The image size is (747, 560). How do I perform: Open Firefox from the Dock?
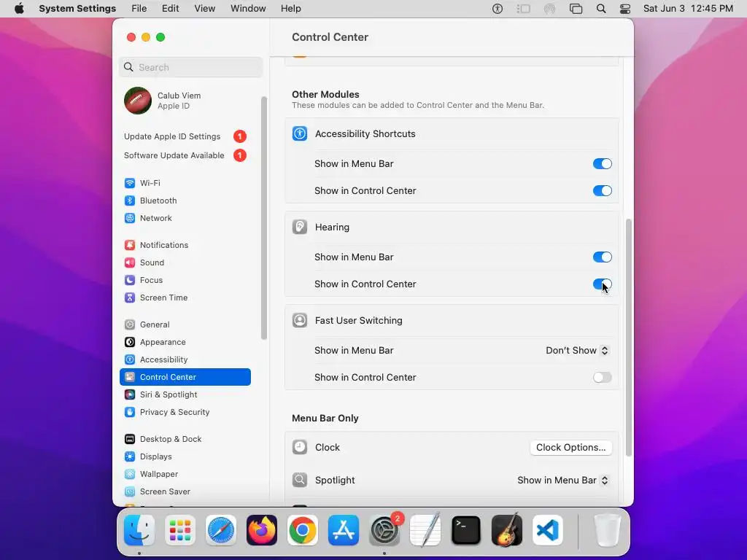tap(262, 530)
